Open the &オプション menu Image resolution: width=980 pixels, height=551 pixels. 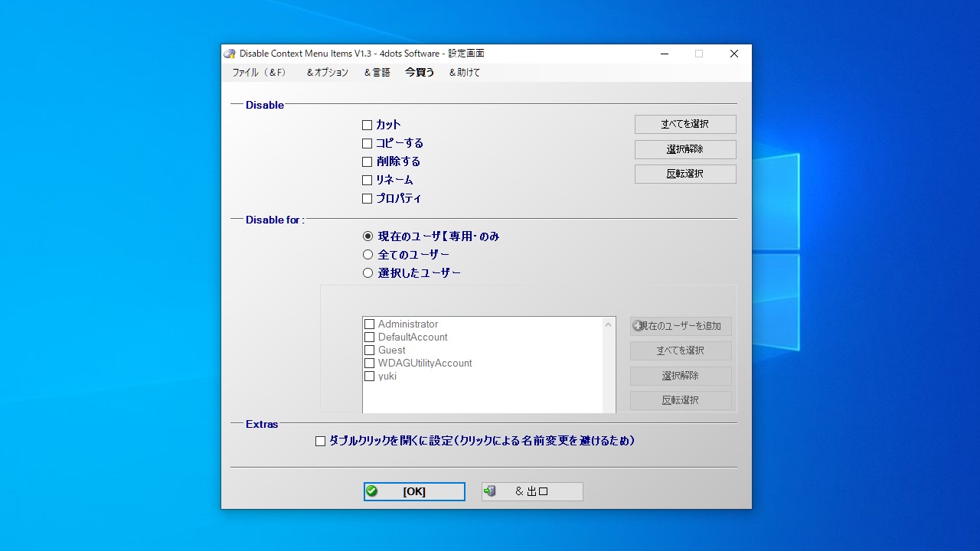click(327, 73)
